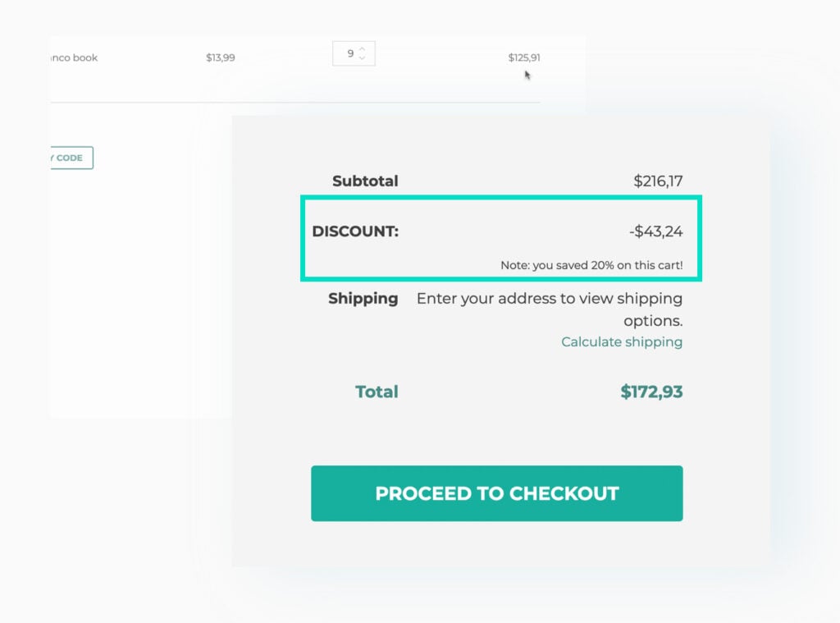Open the Calculate shipping link
This screenshot has height=623, width=840.
[621, 341]
